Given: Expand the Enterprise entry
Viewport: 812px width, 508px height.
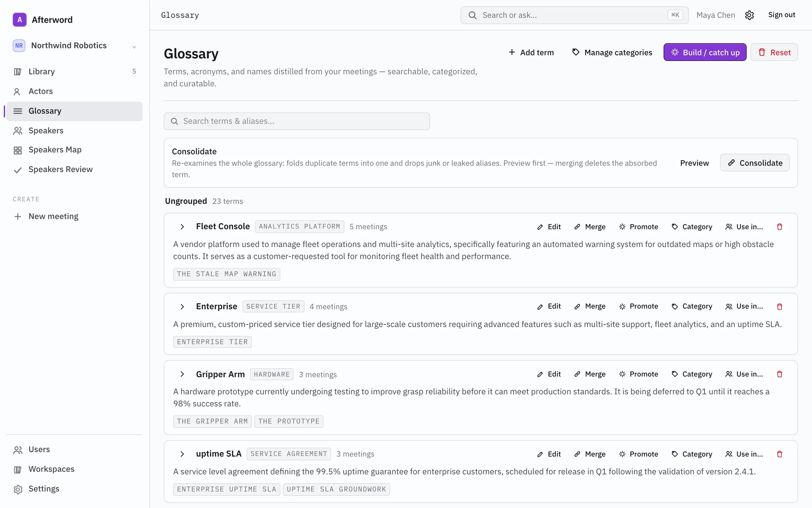Looking at the screenshot, I should 182,306.
